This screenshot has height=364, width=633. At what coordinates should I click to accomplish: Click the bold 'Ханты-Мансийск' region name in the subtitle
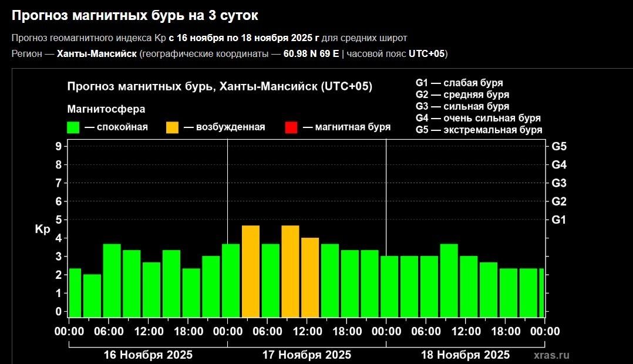96,54
